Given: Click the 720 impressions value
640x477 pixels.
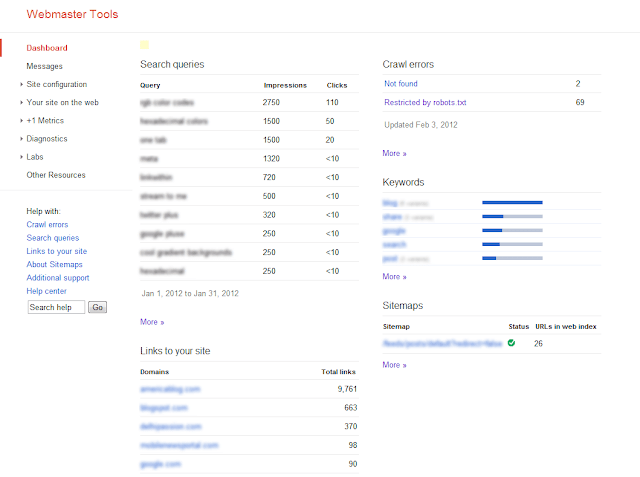Looking at the screenshot, I should pos(269,177).
